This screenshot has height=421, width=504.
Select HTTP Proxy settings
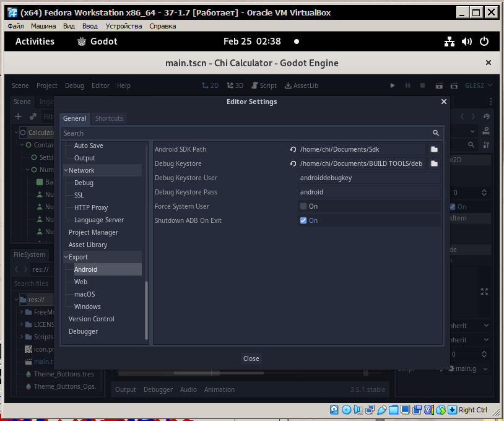tap(91, 207)
